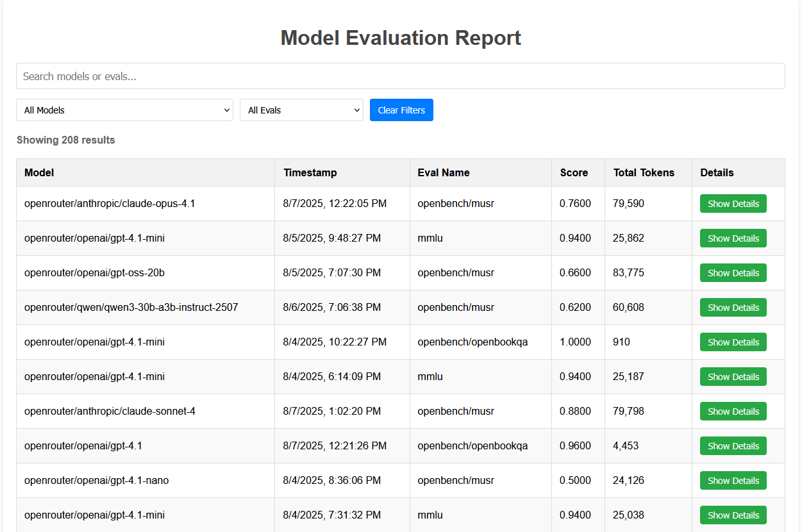802x532 pixels.
Task: Expand the model filter selector
Action: click(x=124, y=110)
